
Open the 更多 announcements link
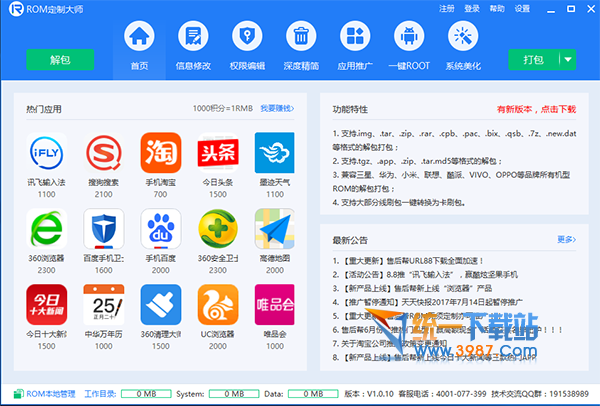tap(566, 240)
